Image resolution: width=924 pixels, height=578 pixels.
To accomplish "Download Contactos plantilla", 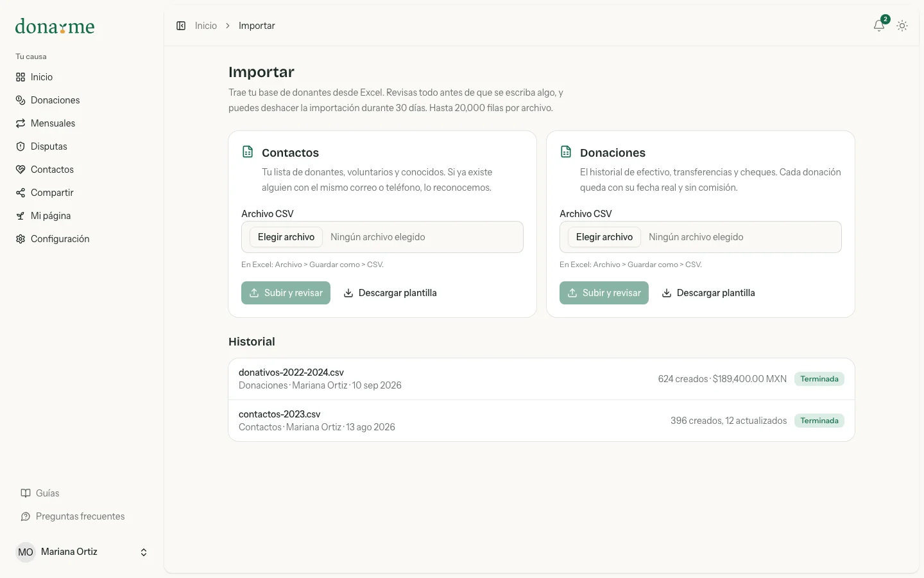I will pos(390,293).
